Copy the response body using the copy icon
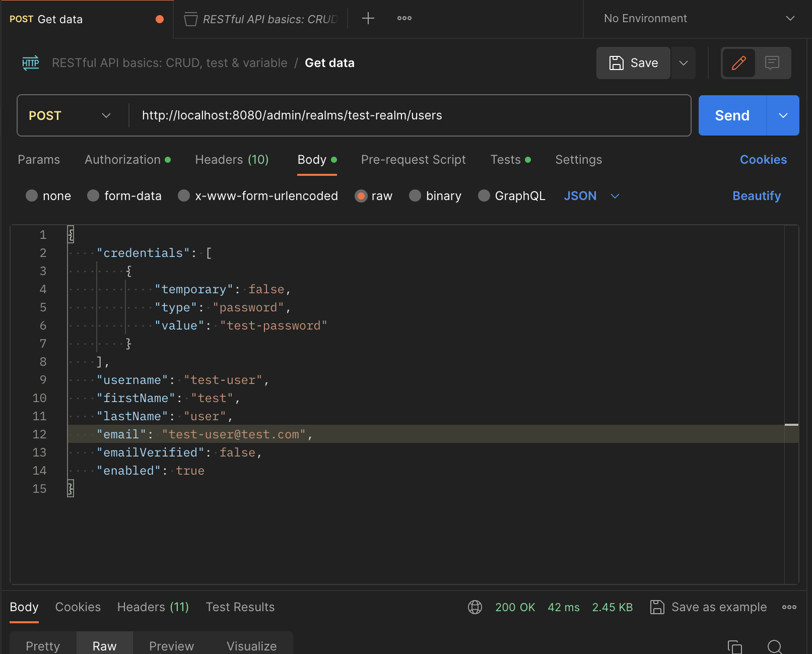The width and height of the screenshot is (812, 654). [734, 647]
